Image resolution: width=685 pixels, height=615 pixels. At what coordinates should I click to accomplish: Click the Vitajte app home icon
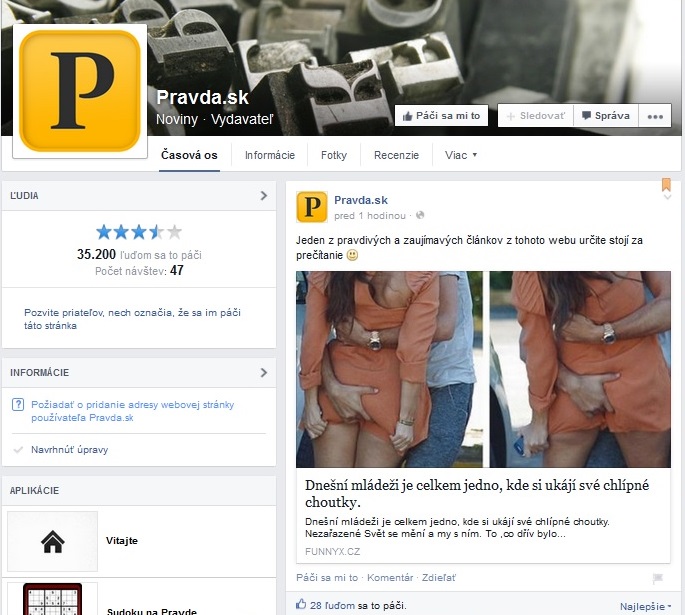coord(52,541)
